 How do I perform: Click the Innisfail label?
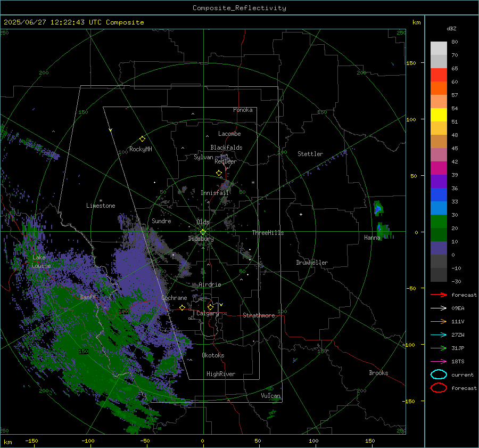(x=214, y=193)
